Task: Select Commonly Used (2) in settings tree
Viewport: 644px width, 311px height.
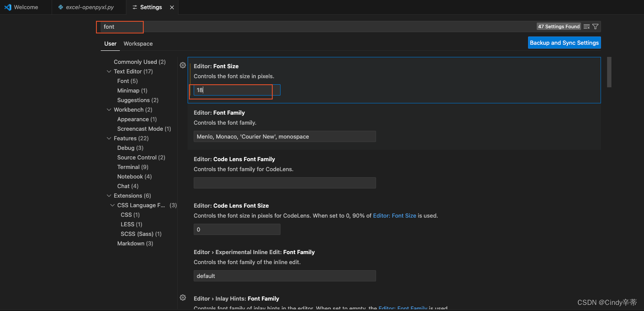Action: pyautogui.click(x=139, y=62)
